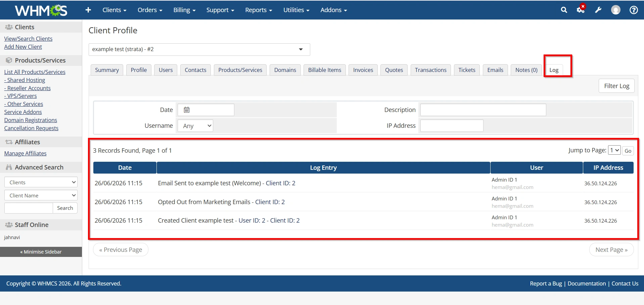
Task: Open View/Search Clients link
Action: tap(28, 39)
